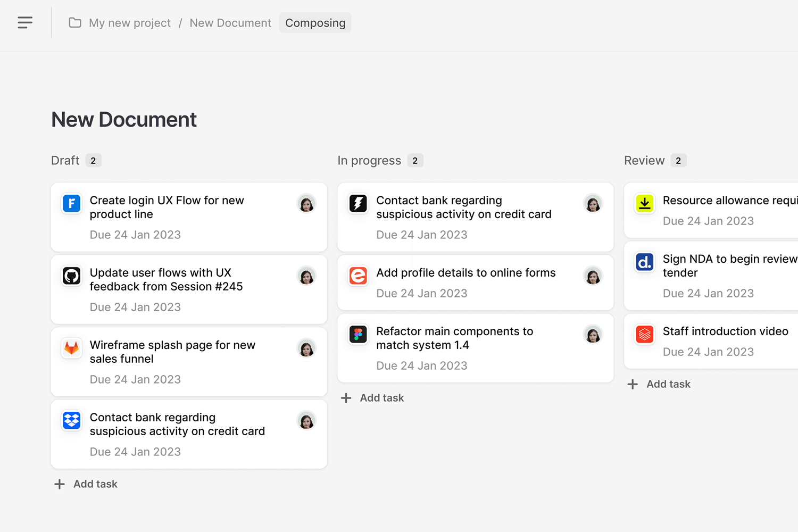Click assignee avatar on In progress contact bank card
798x532 pixels.
(x=593, y=203)
